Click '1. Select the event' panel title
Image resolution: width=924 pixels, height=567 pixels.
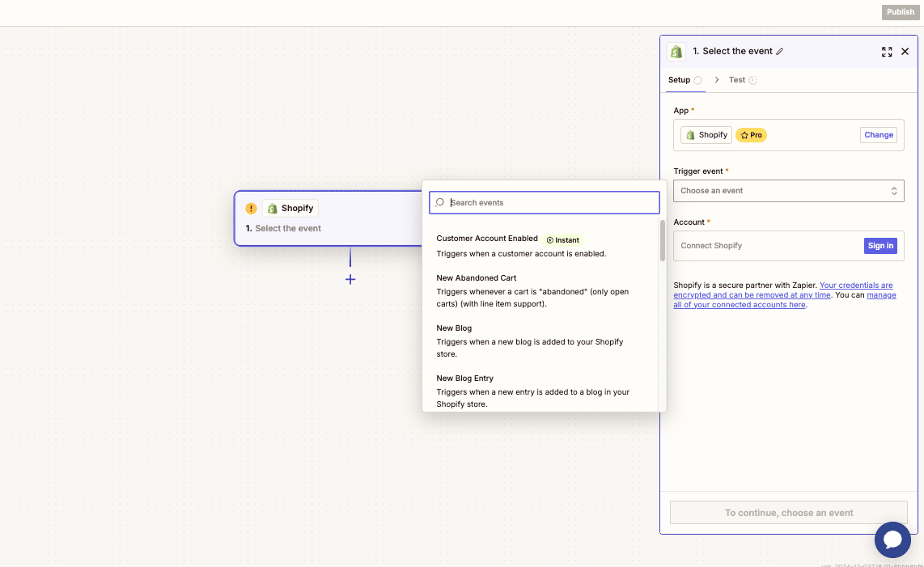click(x=732, y=51)
